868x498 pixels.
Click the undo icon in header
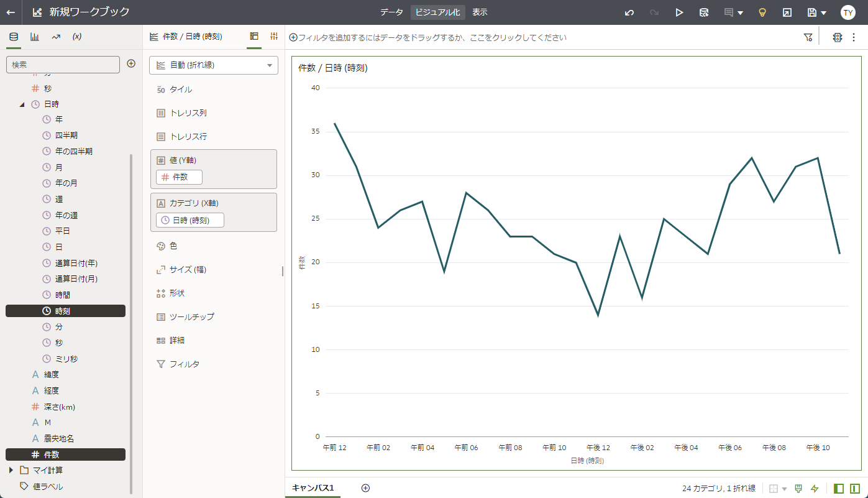(x=629, y=12)
